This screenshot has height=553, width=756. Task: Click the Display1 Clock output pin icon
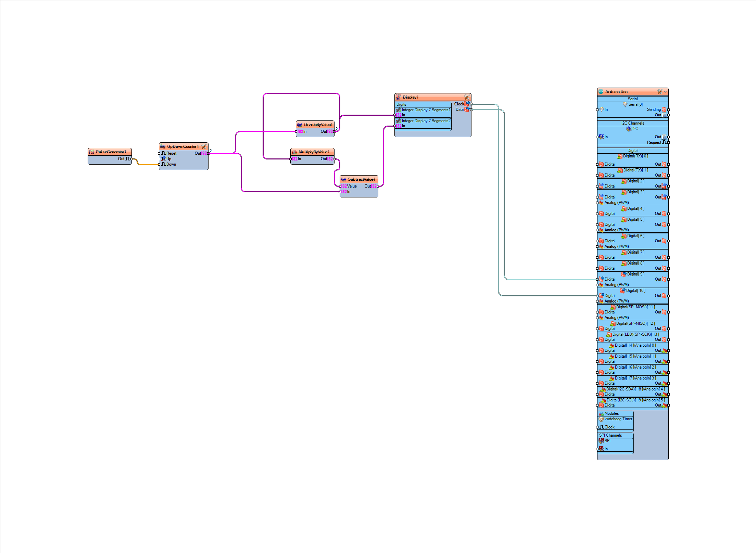click(x=467, y=104)
